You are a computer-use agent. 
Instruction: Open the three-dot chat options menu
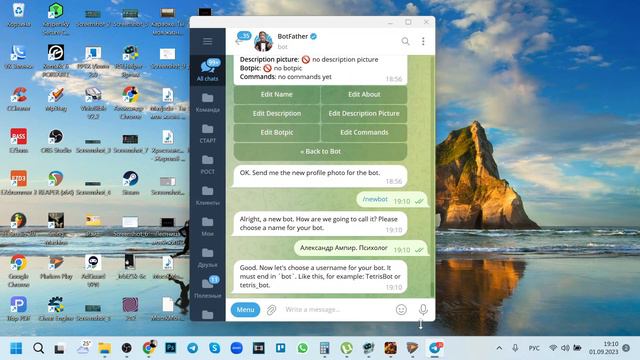point(423,41)
